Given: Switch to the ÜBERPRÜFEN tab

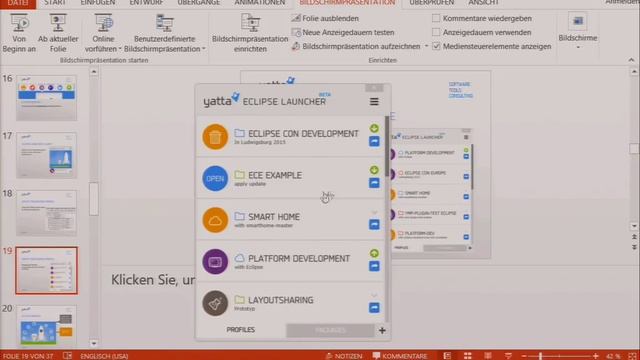Looking at the screenshot, I should click(431, 3).
